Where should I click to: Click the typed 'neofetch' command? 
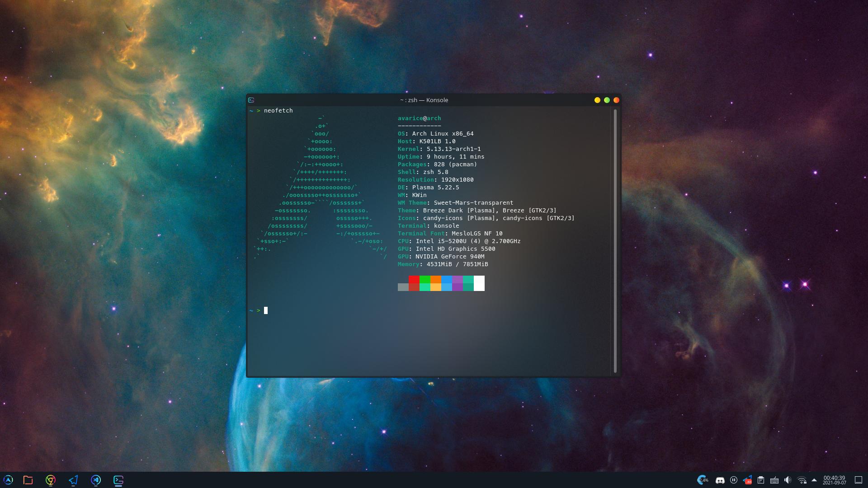coord(278,111)
